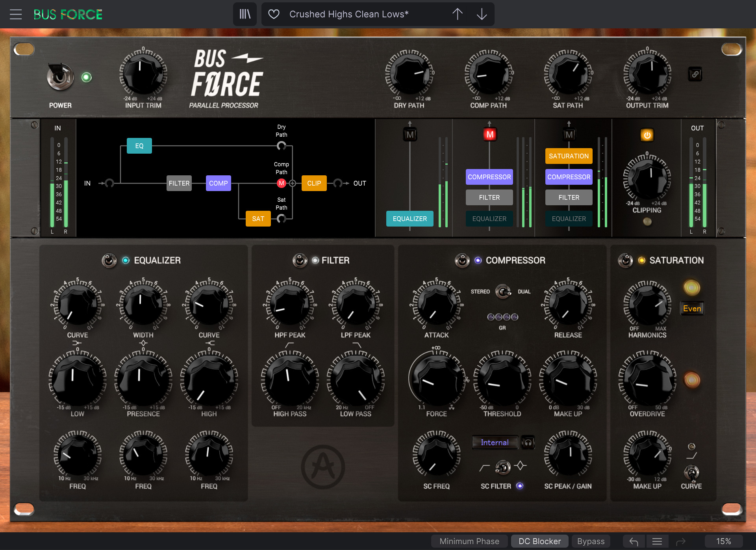Viewport: 756px width, 550px height.
Task: Click the Overdrive knob
Action: pyautogui.click(x=647, y=380)
